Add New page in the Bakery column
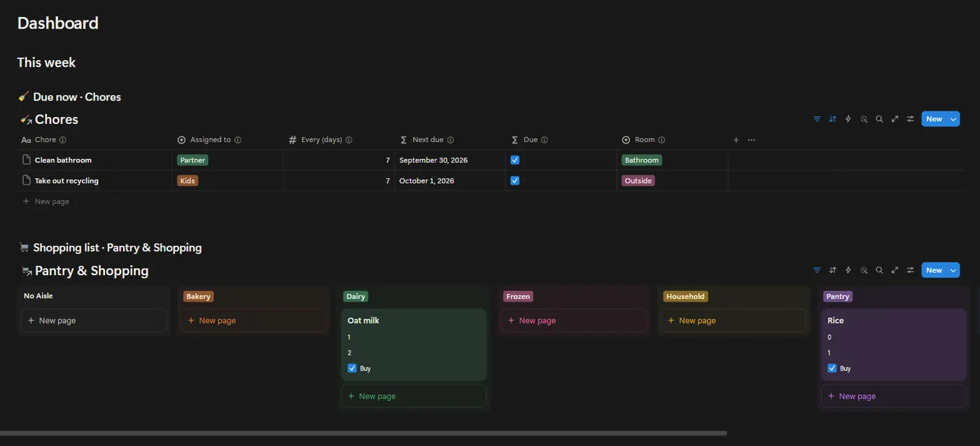Image resolution: width=980 pixels, height=446 pixels. point(254,321)
